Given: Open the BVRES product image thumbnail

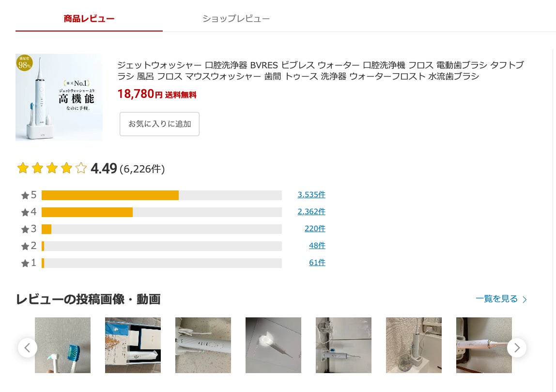Looking at the screenshot, I should [59, 97].
